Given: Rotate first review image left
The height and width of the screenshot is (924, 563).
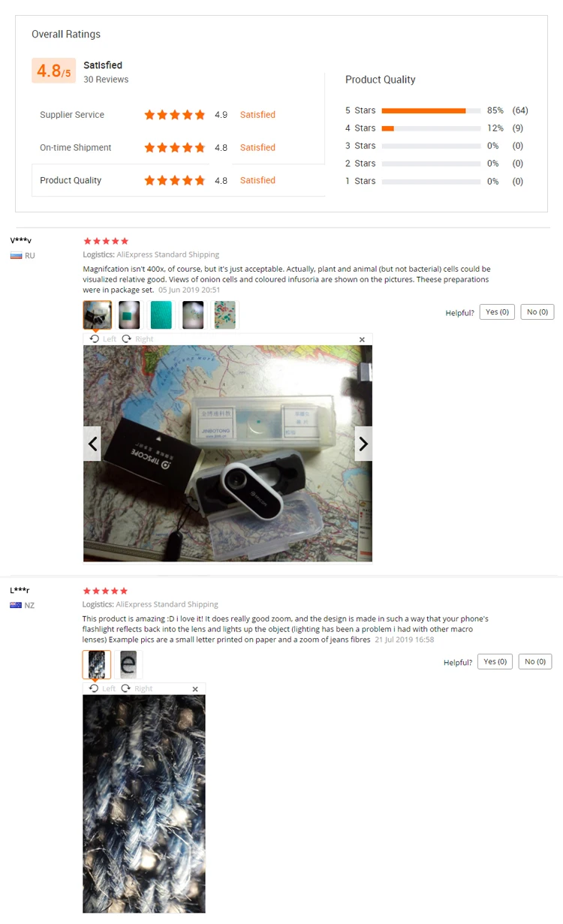Looking at the screenshot, I should [x=103, y=339].
